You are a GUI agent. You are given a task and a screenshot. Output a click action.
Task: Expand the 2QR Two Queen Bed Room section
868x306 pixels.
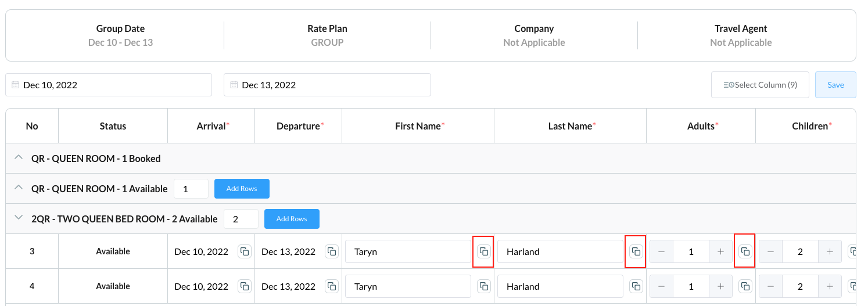point(19,218)
